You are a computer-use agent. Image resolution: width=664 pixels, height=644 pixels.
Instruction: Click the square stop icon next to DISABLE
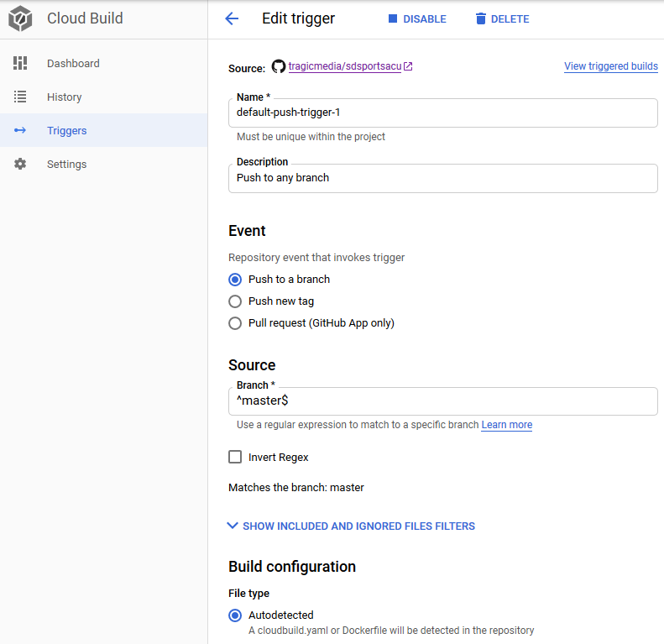(393, 18)
